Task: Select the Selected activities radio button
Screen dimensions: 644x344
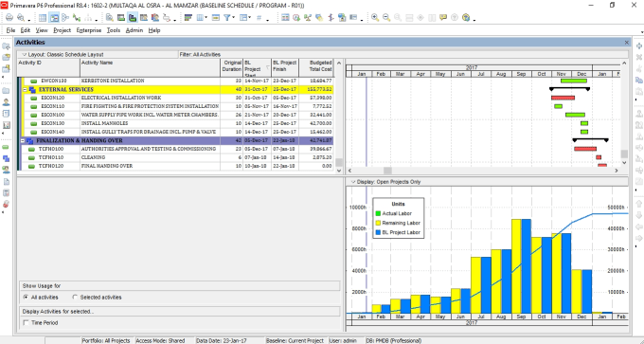Action: 75,298
